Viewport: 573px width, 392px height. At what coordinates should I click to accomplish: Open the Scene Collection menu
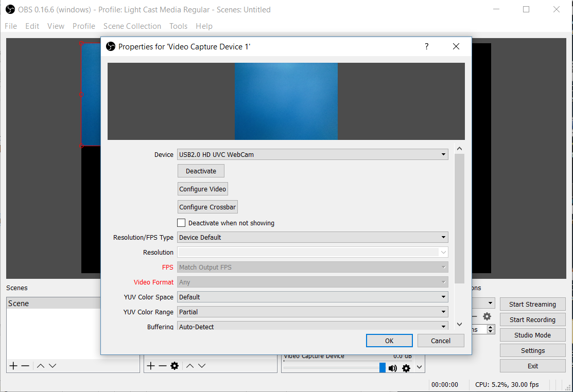point(132,26)
